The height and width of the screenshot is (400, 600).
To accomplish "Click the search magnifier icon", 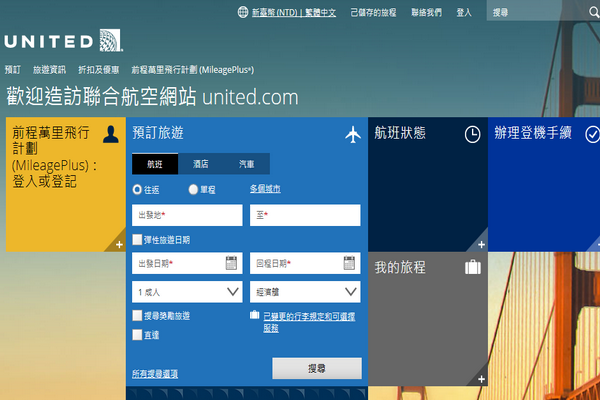I will click(594, 12).
